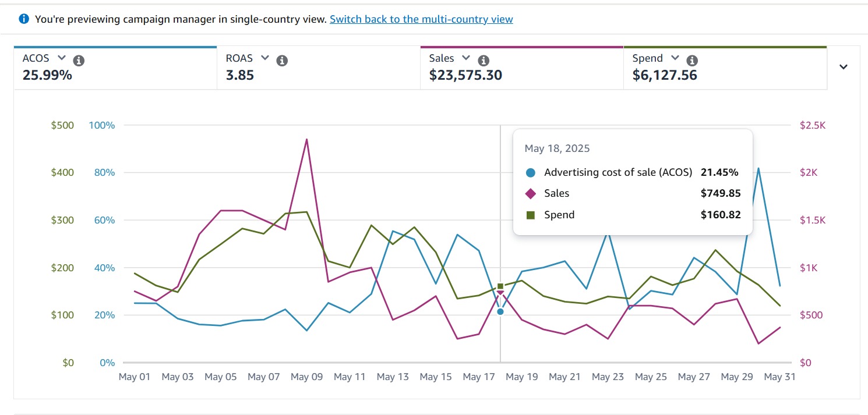Open the Sales metric dropdown arrow

pyautogui.click(x=465, y=58)
